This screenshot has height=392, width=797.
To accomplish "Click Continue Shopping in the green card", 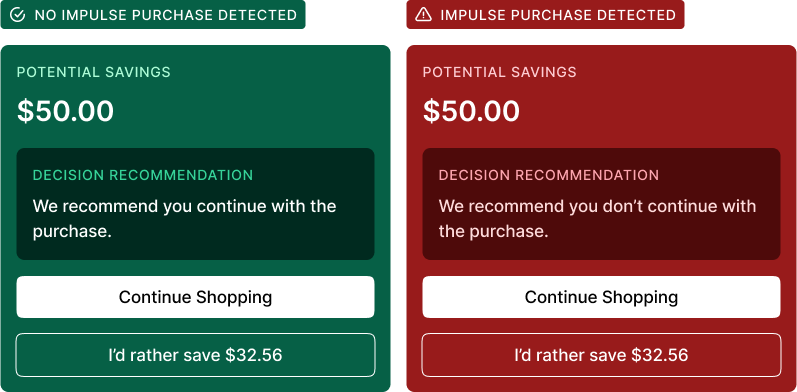I will pyautogui.click(x=195, y=297).
